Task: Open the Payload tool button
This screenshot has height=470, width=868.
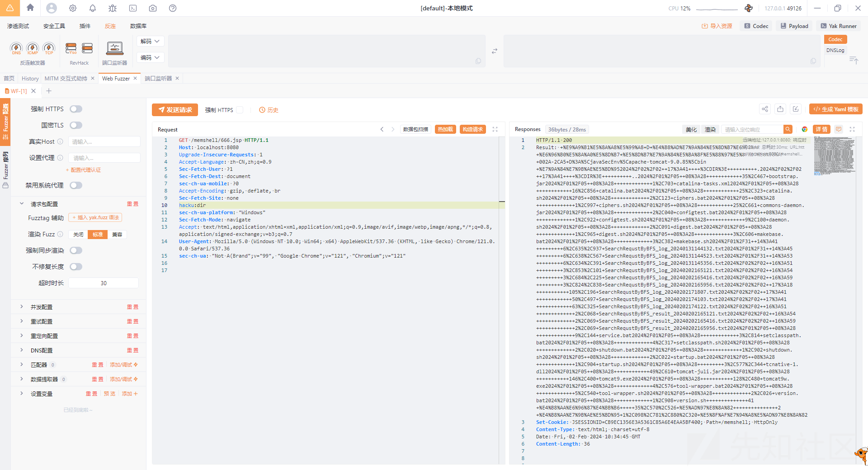Action: [794, 26]
